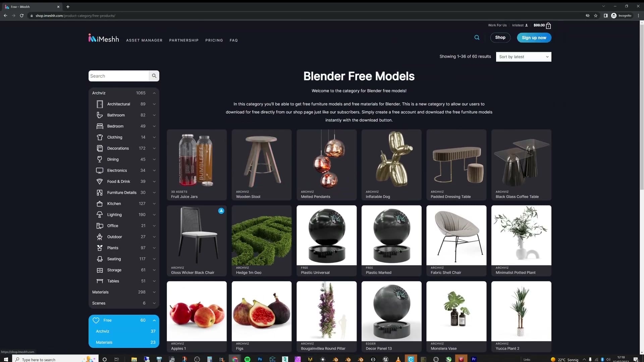Click the Sign up now button

point(534,38)
